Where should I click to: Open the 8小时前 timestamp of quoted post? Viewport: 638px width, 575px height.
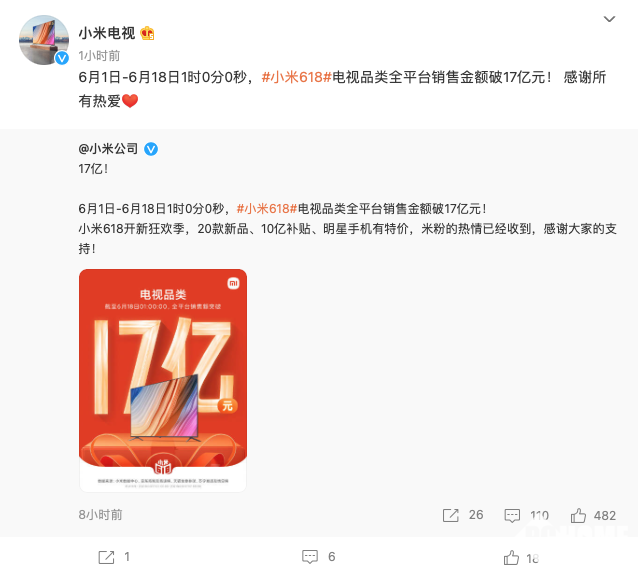click(100, 515)
